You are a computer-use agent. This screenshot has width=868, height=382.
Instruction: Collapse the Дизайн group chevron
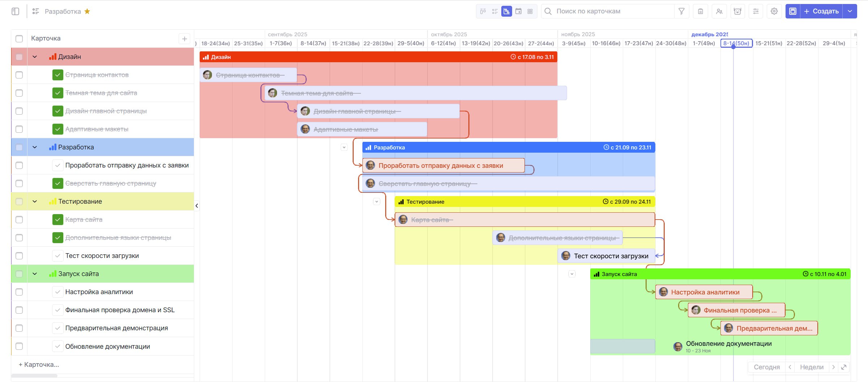[35, 57]
